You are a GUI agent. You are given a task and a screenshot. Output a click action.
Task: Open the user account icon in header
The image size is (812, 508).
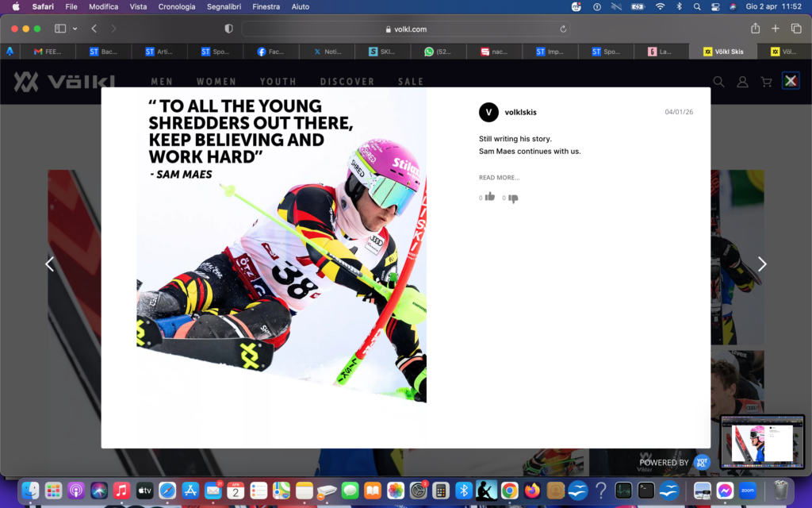coord(742,82)
